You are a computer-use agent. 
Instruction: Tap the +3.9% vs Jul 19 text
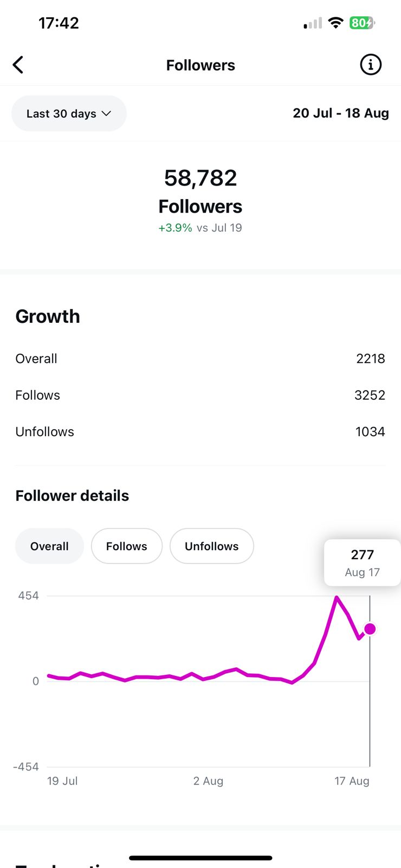(200, 228)
